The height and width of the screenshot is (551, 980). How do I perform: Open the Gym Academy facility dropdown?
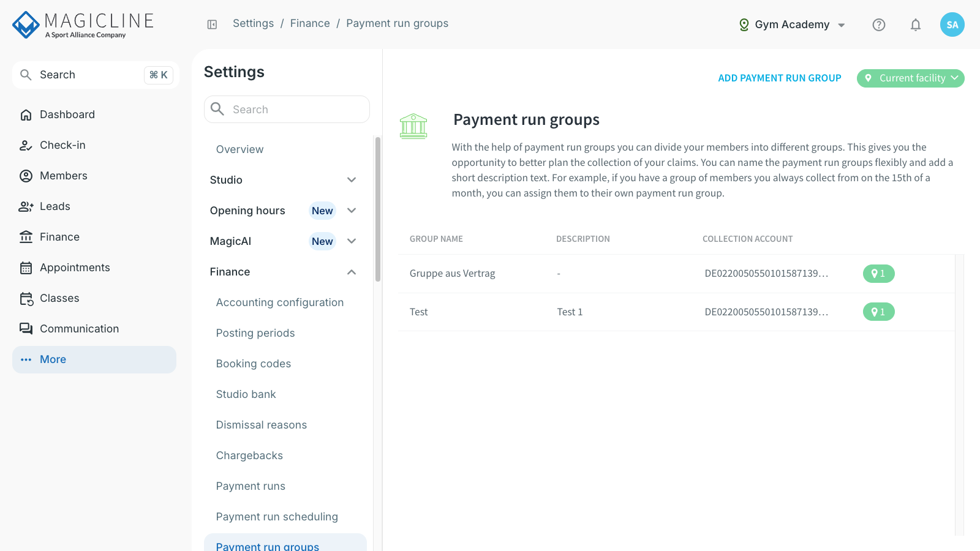[792, 24]
